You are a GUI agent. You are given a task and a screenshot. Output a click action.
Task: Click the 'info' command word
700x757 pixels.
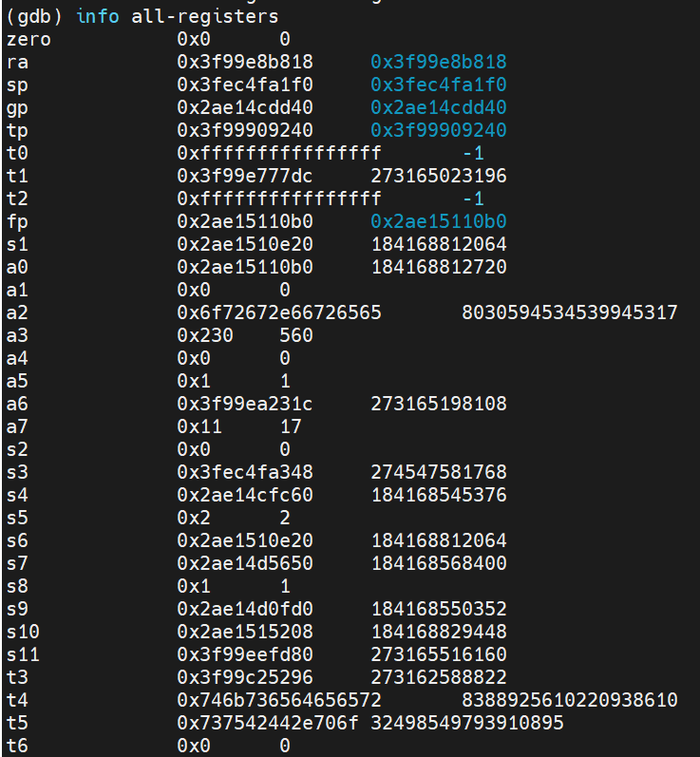pos(98,16)
